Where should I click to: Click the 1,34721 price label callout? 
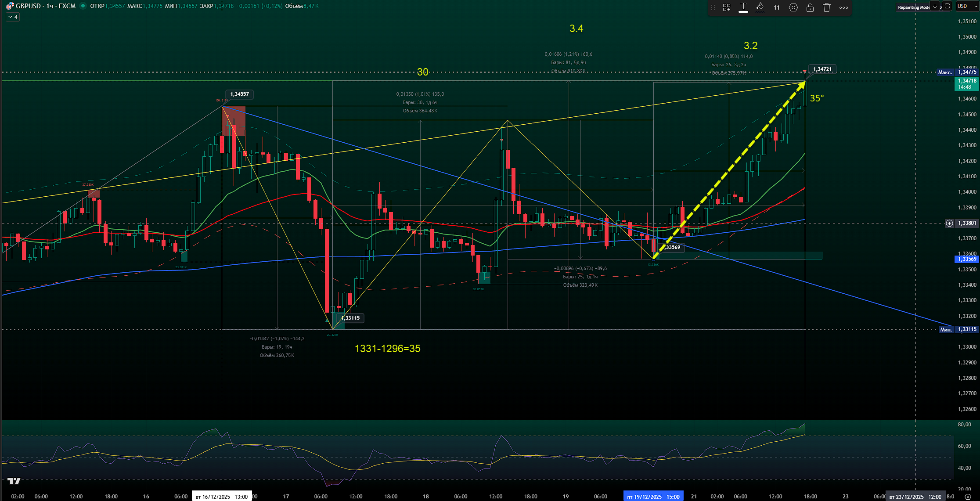click(822, 69)
